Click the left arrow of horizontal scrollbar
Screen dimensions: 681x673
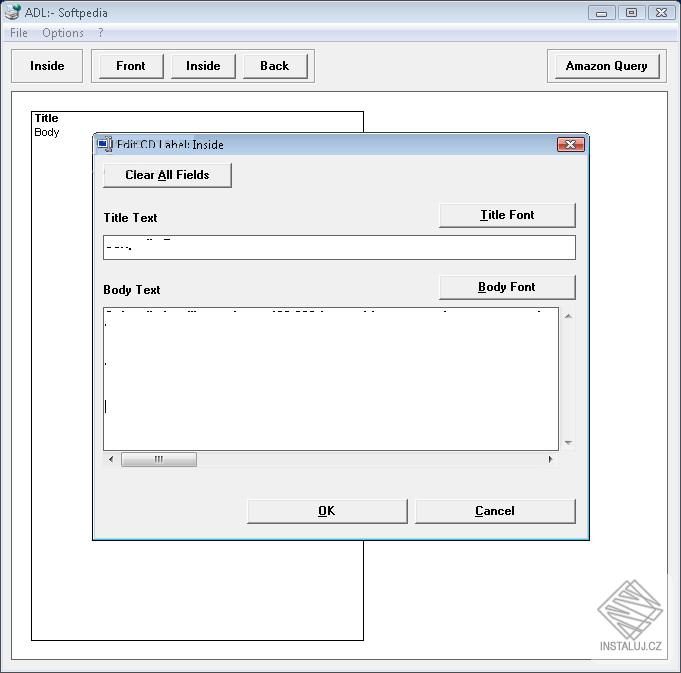click(x=111, y=459)
